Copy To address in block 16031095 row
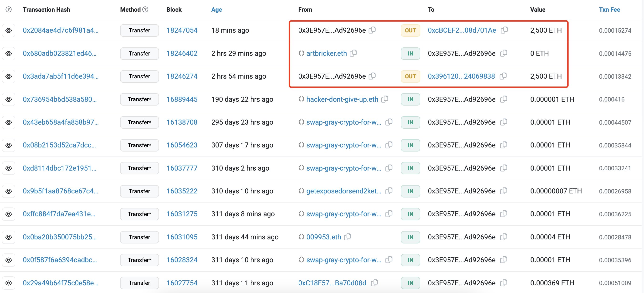Viewport: 644px width, 293px height. pyautogui.click(x=504, y=237)
